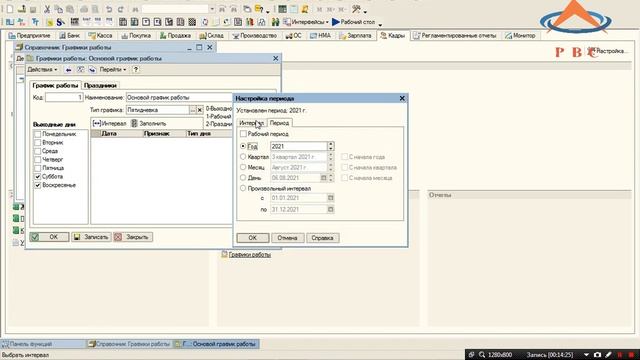Open the Интерфейсы dropdown
Screen dimensions: 640x360
point(306,22)
